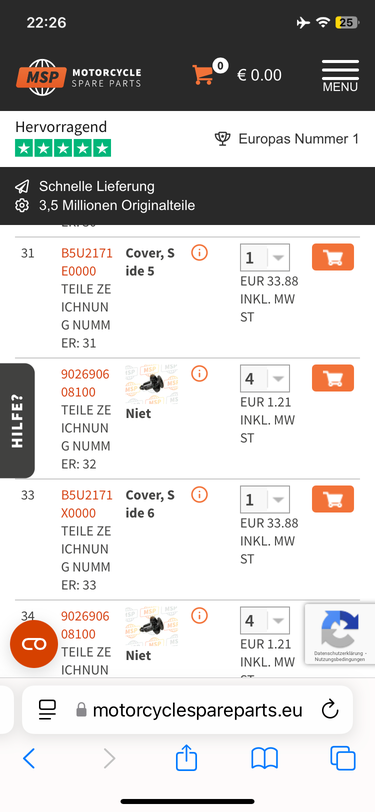Open part number B5U2171X0000 link

[86, 504]
